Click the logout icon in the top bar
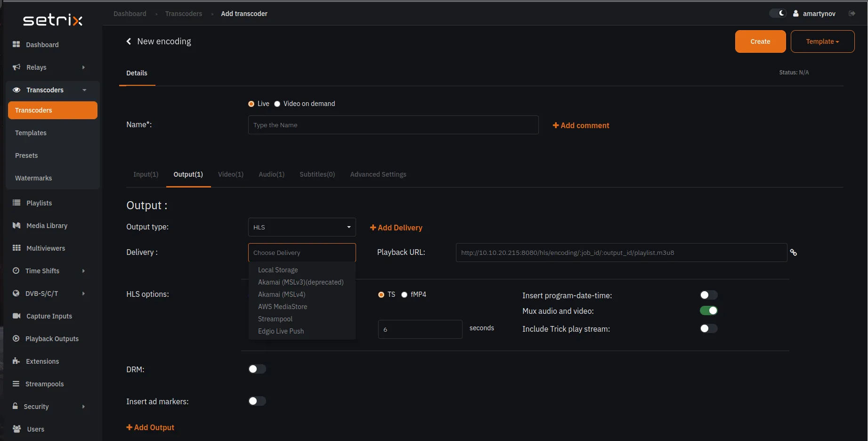The image size is (868, 441). coord(852,14)
